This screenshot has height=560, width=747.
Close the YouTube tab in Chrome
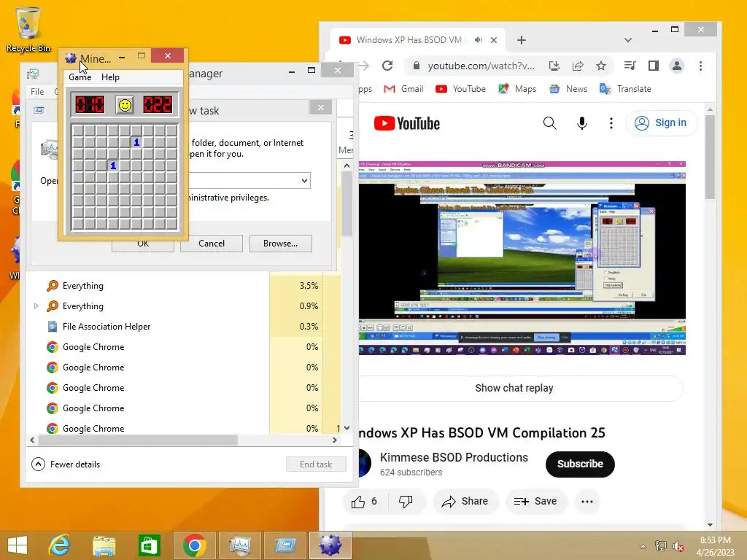pyautogui.click(x=494, y=40)
